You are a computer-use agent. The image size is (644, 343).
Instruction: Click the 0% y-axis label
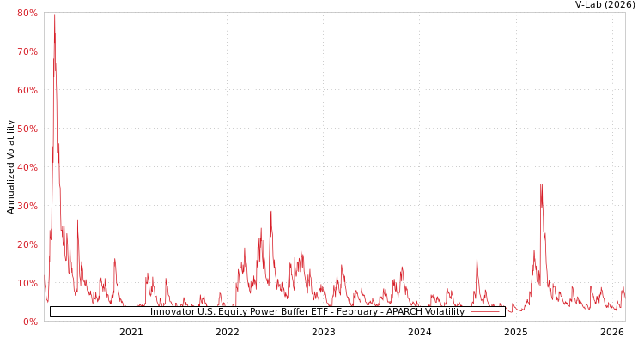click(30, 322)
